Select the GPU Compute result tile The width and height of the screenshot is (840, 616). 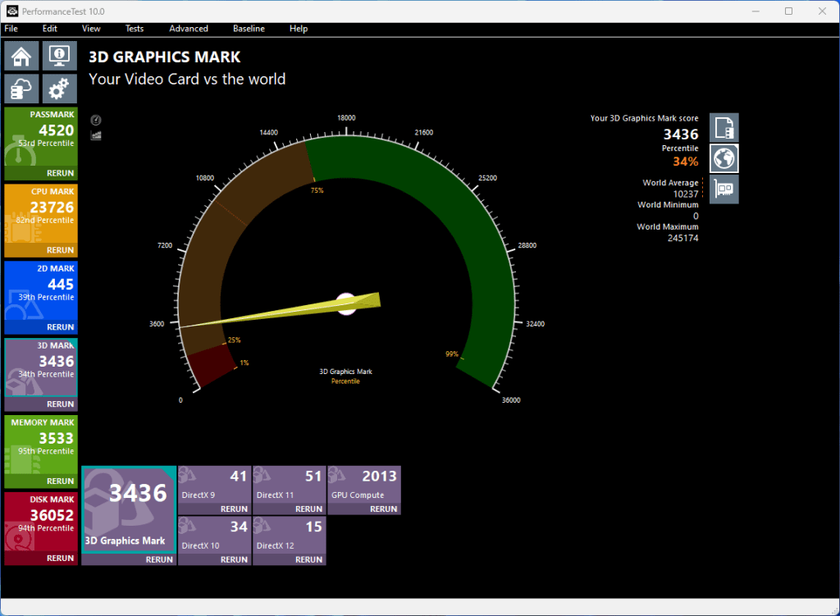coord(364,485)
